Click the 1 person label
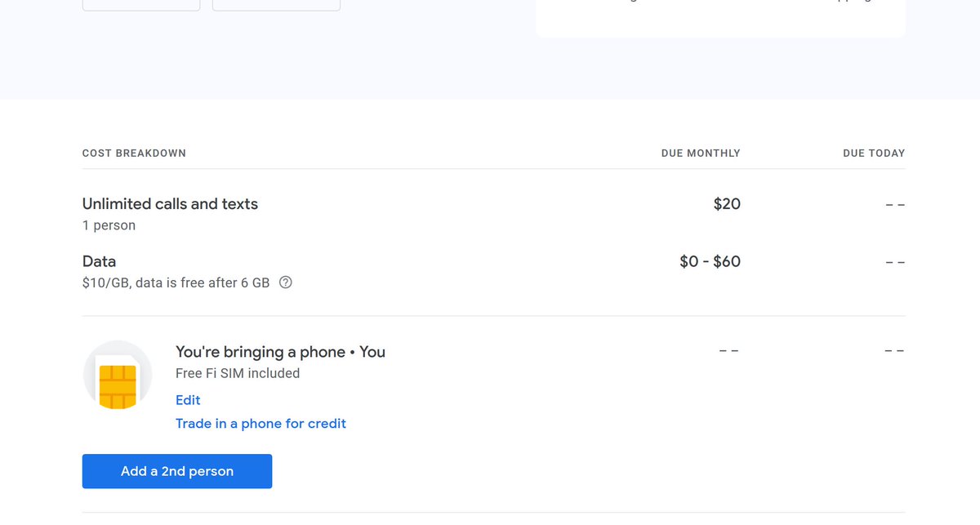Viewport: 980px width, 525px height. pos(109,225)
